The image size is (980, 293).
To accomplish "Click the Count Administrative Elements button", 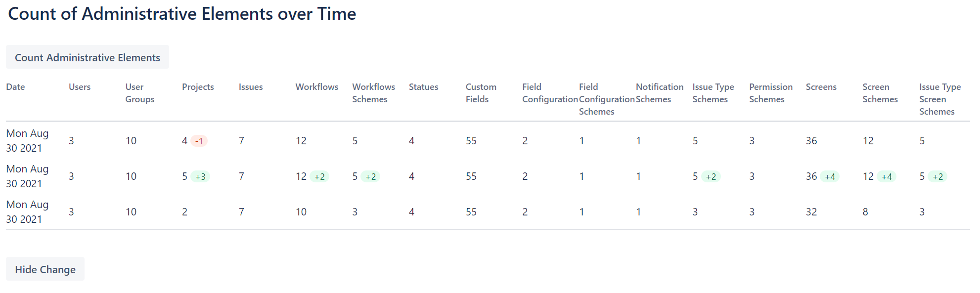I will (x=88, y=57).
